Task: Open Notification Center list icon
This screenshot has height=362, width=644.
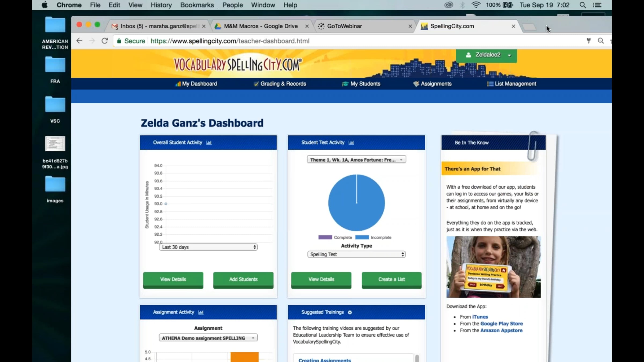Action: (x=597, y=5)
